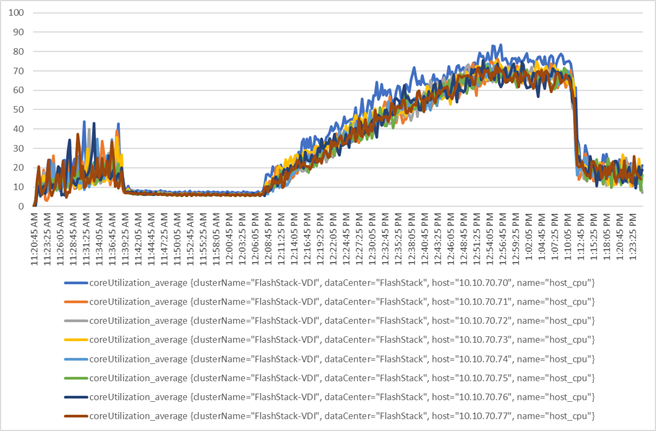Click the green legend line swatch for 10.10.70.75
Image resolution: width=656 pixels, height=431 pixels.
click(76, 378)
